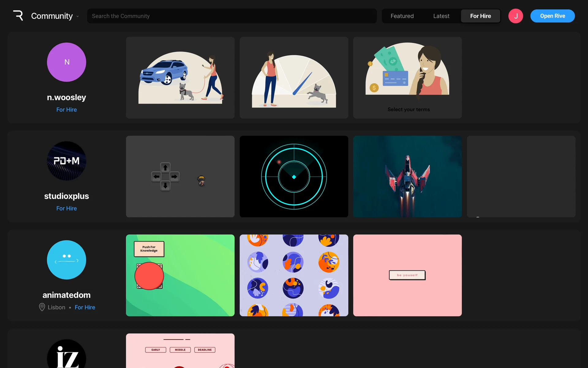Focus the Search the Community field
Viewport: 588px width, 368px height.
pyautogui.click(x=232, y=16)
